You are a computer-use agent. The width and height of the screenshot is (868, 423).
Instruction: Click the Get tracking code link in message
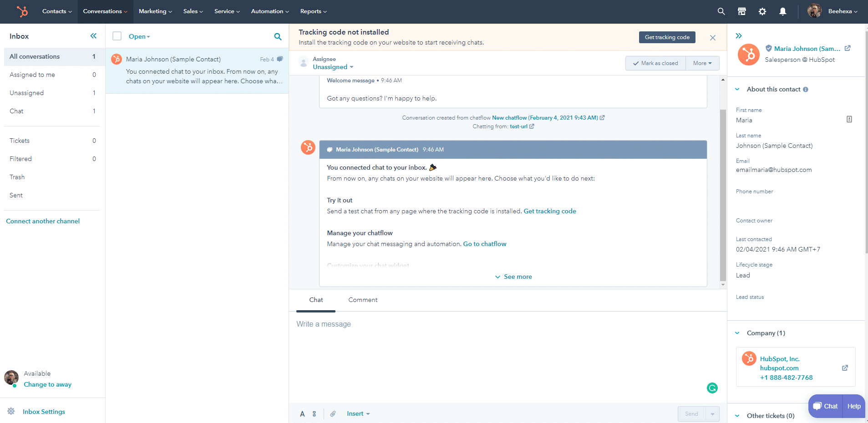coord(550,211)
